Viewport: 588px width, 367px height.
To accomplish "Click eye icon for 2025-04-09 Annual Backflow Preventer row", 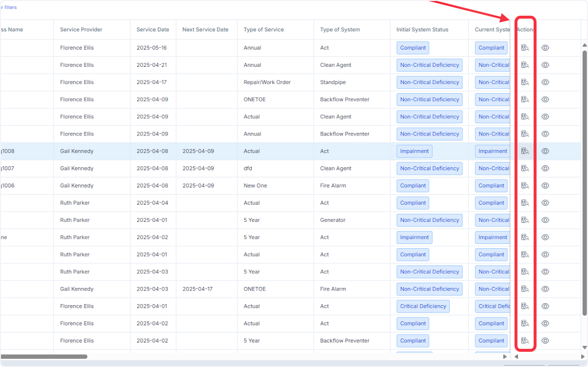I will pos(545,133).
